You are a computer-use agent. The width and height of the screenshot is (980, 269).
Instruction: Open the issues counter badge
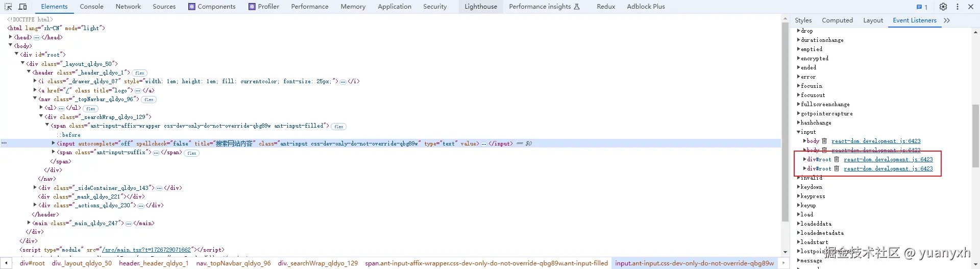pyautogui.click(x=922, y=7)
